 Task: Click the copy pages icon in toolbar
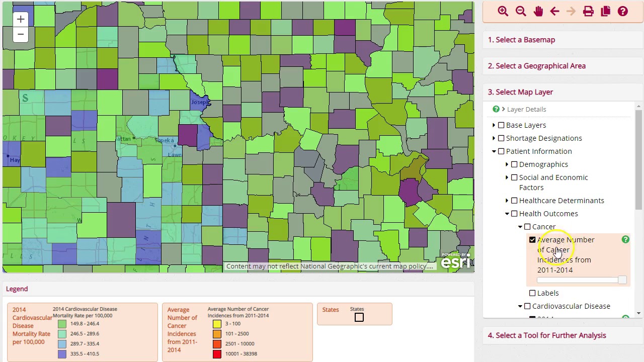click(605, 11)
